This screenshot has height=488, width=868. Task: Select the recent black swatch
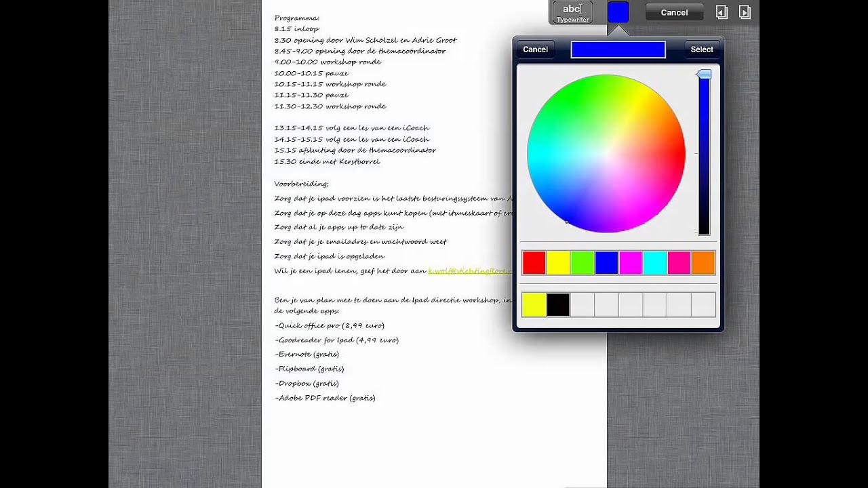coord(558,305)
